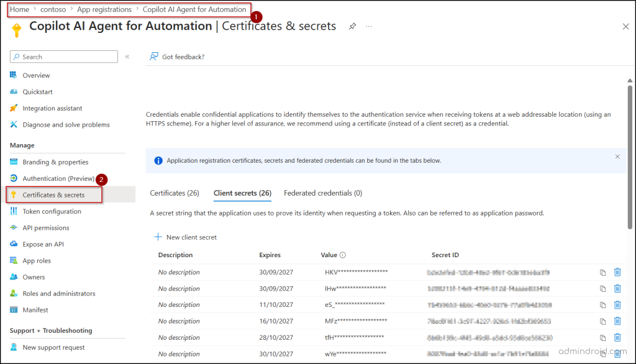Open Expose an API page
This screenshot has width=636, height=364.
(x=43, y=244)
